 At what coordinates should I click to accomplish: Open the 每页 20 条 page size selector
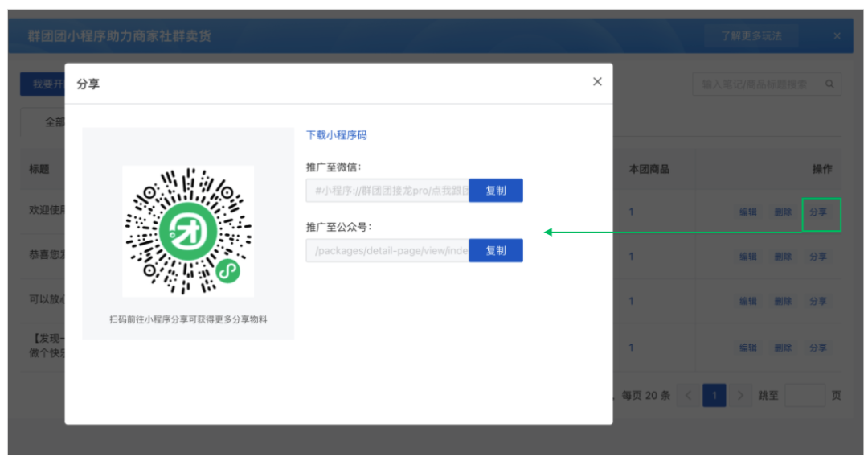(x=645, y=396)
